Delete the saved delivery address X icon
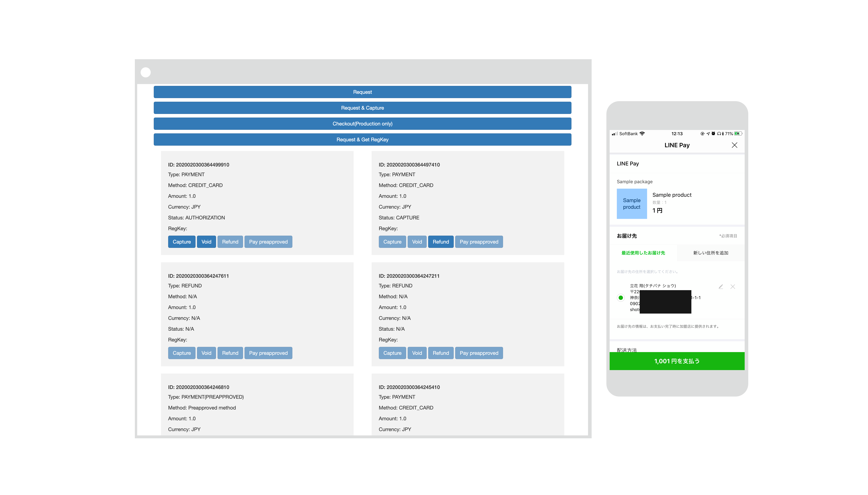The width and height of the screenshot is (868, 495). (x=733, y=287)
